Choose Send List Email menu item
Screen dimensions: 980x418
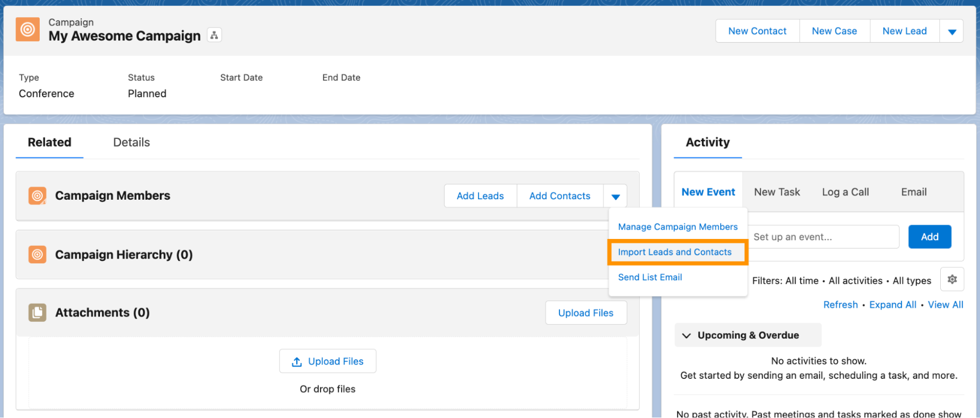[x=678, y=277]
